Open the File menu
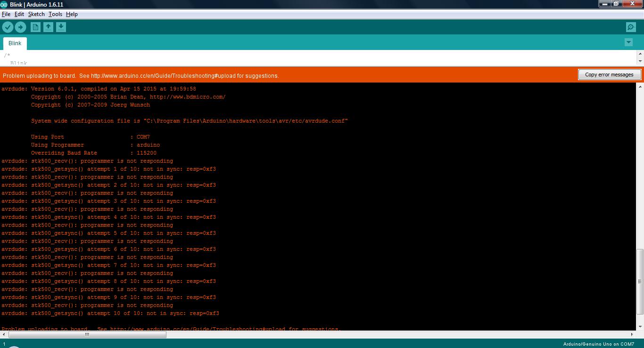Screen dimensions: 644x348 point(6,14)
